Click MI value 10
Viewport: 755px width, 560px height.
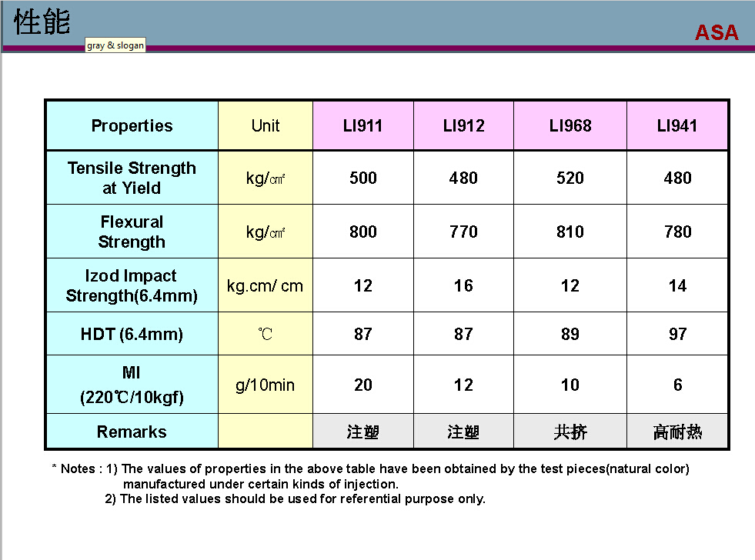pos(570,385)
